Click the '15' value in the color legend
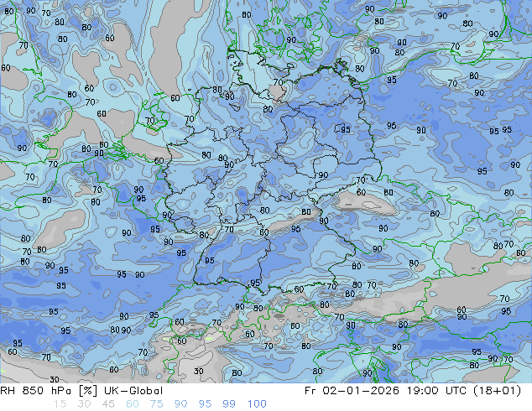This screenshot has width=532, height=411. pos(60,404)
